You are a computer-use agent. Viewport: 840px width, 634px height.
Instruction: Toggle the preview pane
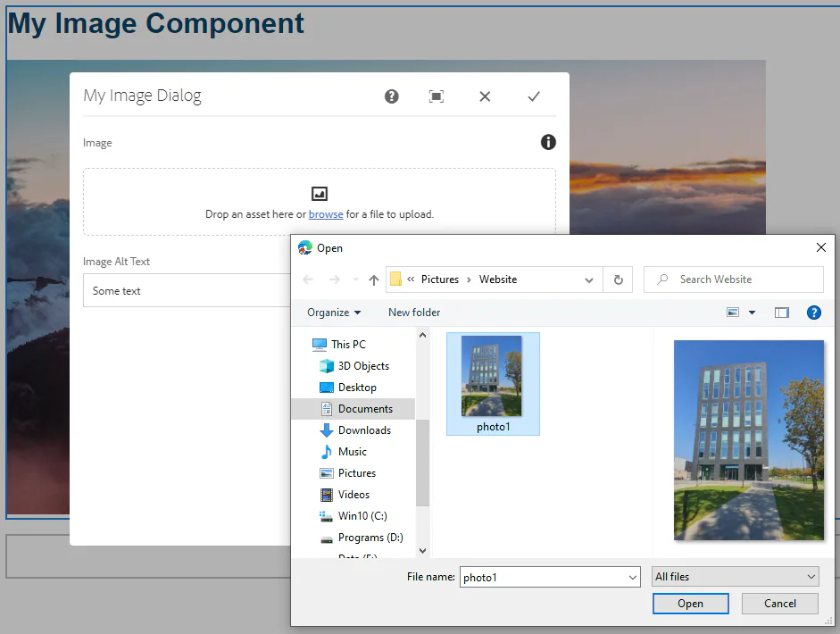(782, 313)
